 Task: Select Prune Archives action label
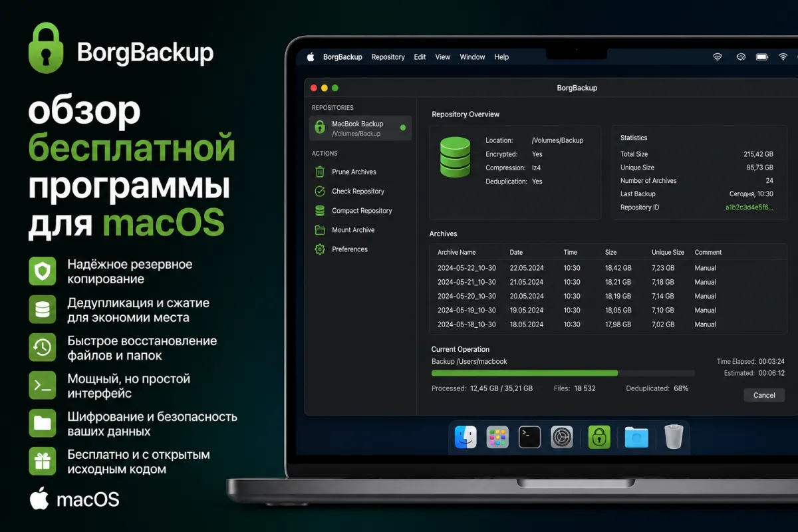pyautogui.click(x=354, y=172)
